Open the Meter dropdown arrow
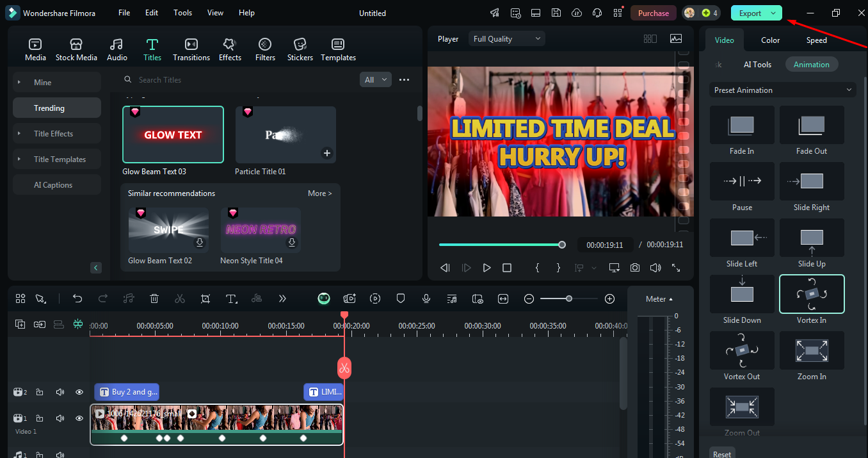 tap(671, 299)
